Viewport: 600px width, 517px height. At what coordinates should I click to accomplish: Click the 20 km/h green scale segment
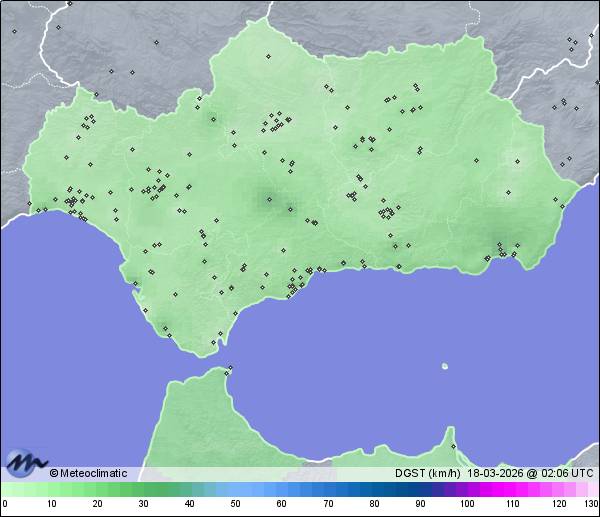[97, 489]
